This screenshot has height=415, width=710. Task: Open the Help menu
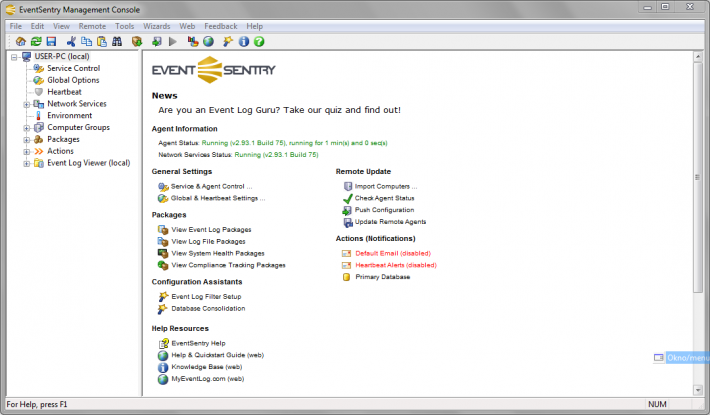point(254,26)
